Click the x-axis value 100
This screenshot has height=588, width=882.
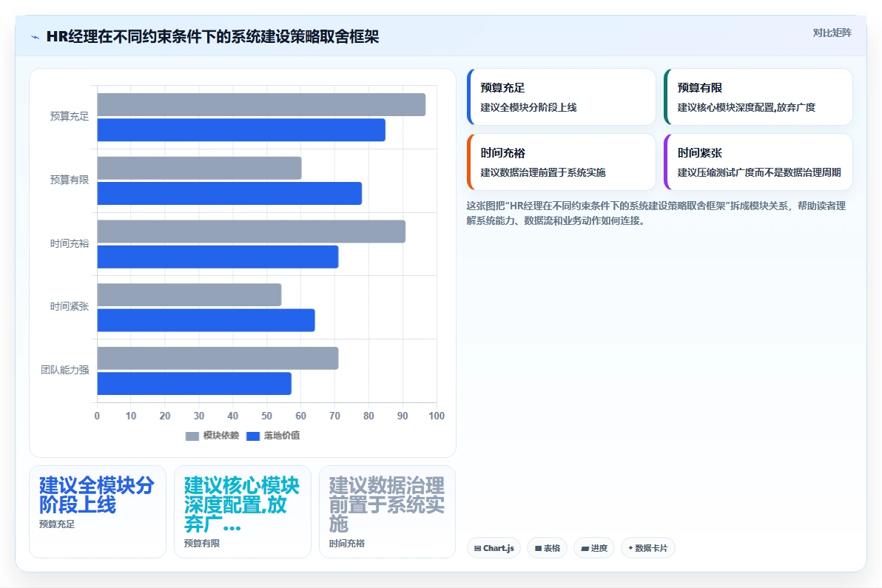tap(437, 416)
